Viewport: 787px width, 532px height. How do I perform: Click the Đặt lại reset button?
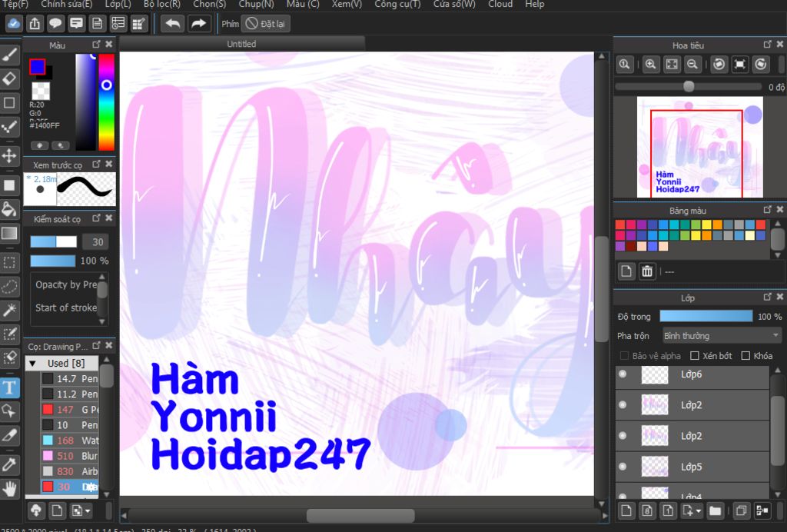point(265,24)
